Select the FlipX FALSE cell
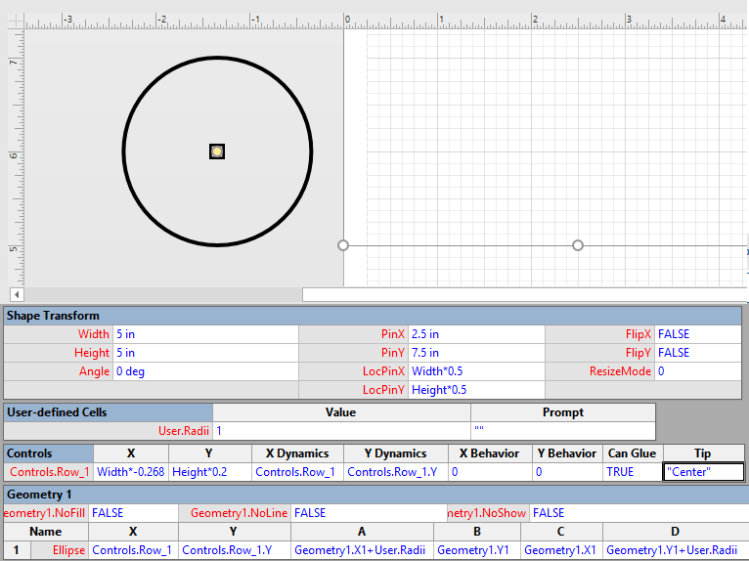The height and width of the screenshot is (561, 749). (698, 334)
